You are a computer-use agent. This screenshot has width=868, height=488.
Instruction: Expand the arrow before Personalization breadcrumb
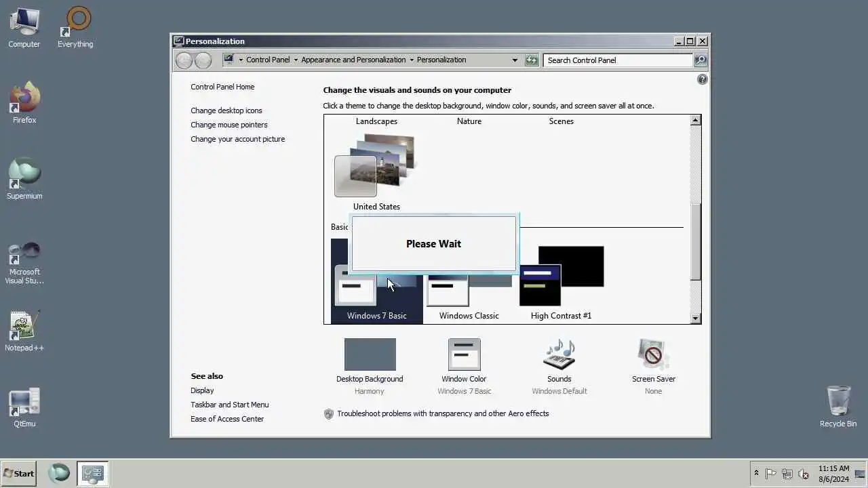tap(412, 60)
